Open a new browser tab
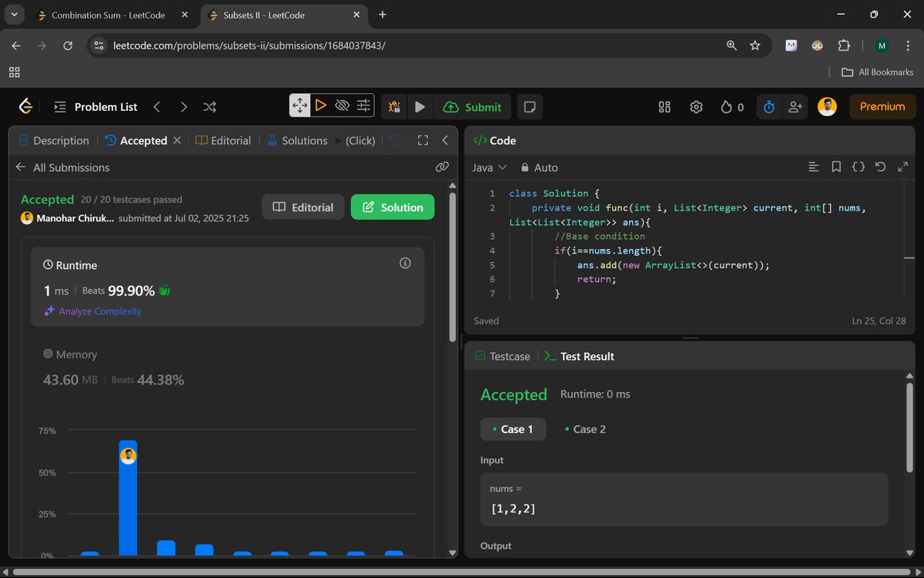Viewport: 924px width, 578px height. pos(383,15)
